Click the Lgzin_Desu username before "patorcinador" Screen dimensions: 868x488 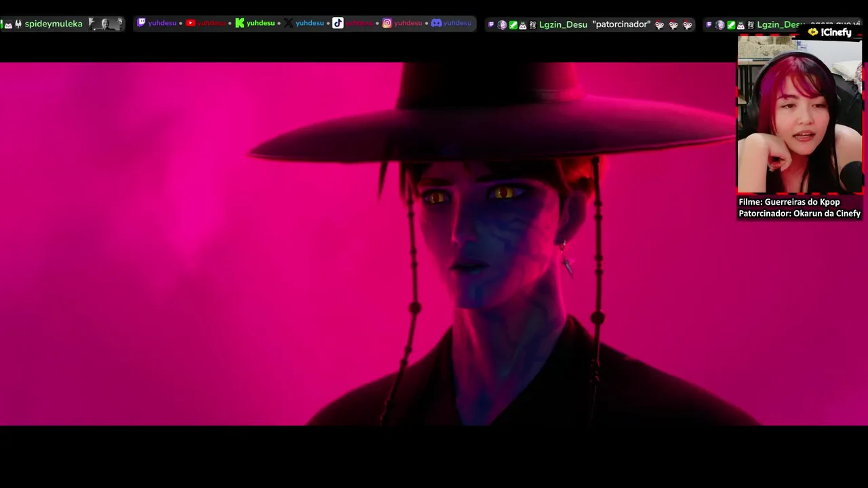point(563,24)
